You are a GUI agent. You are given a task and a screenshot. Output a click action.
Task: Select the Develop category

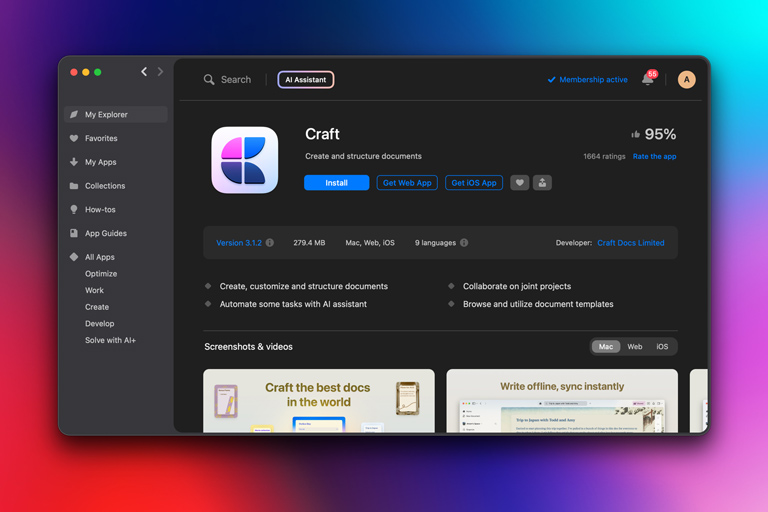click(99, 323)
